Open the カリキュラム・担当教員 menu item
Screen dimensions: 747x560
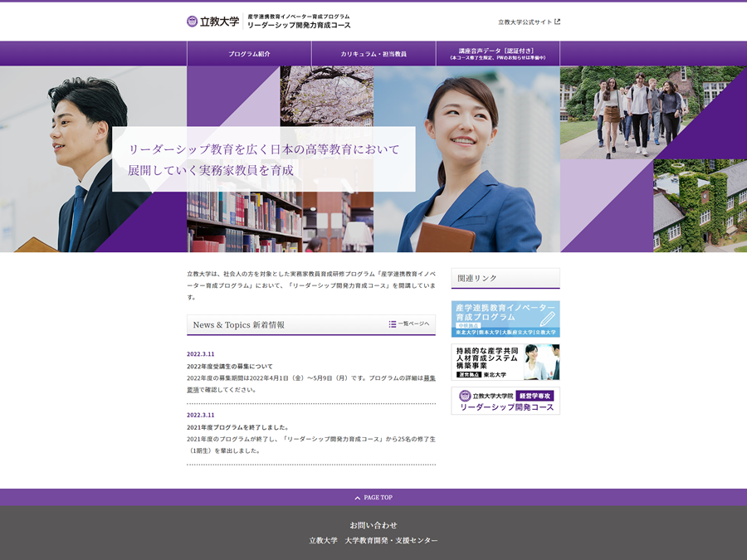(373, 54)
